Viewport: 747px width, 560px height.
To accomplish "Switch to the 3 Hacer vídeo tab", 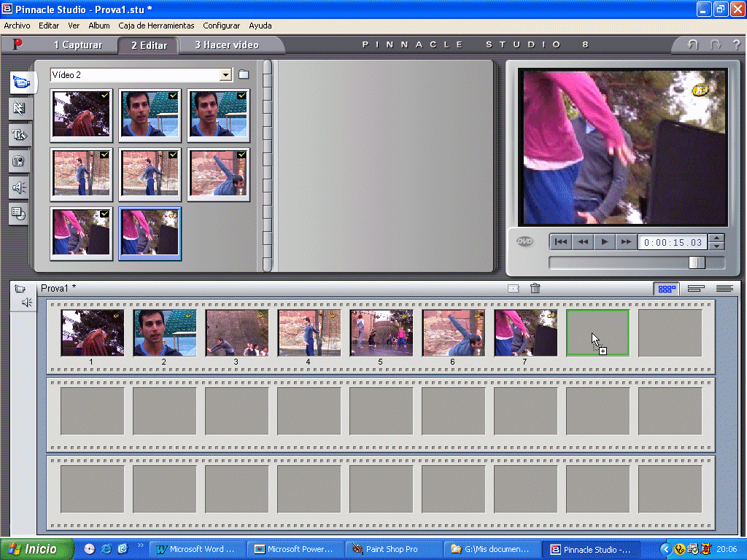I will 227,44.
